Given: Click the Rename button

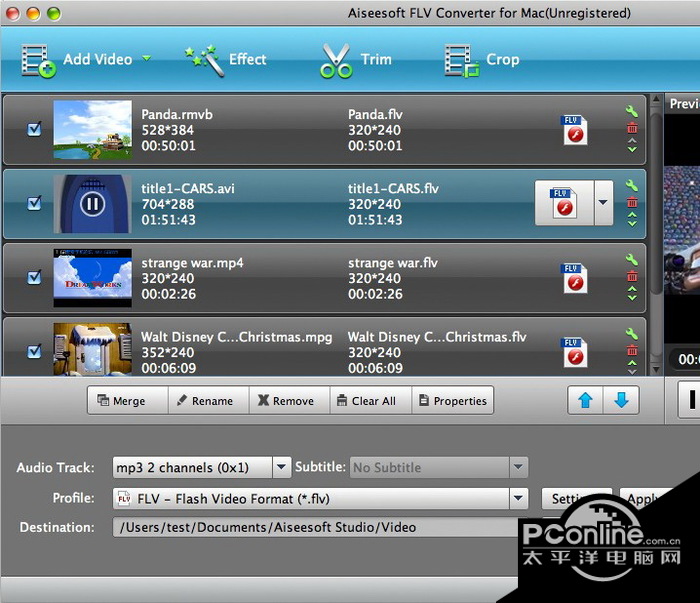Looking at the screenshot, I should coord(208,400).
